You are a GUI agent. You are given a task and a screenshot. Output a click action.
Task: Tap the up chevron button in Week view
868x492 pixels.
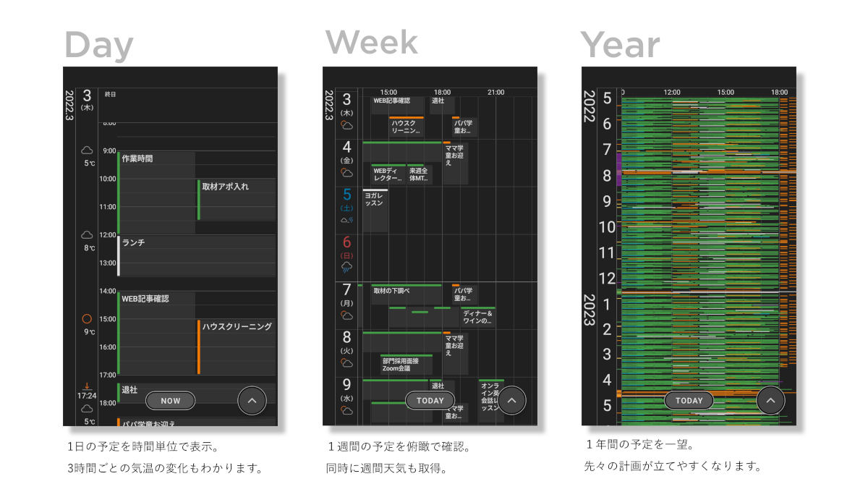511,400
